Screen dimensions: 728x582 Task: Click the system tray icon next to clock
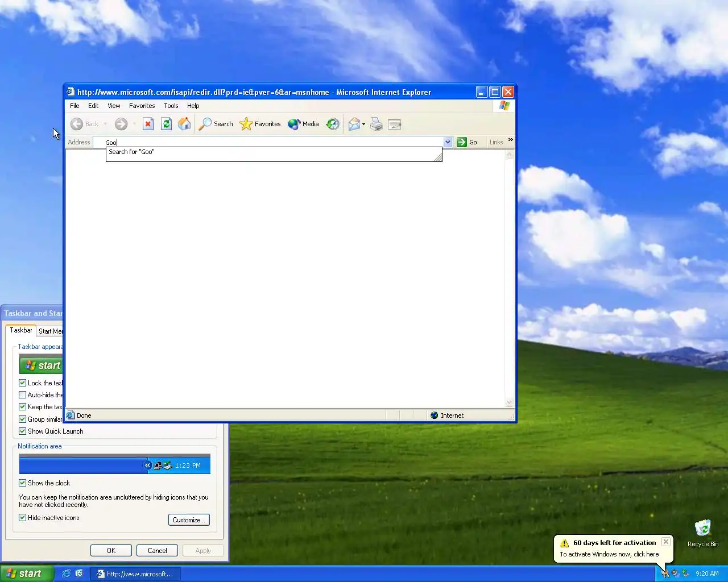685,573
